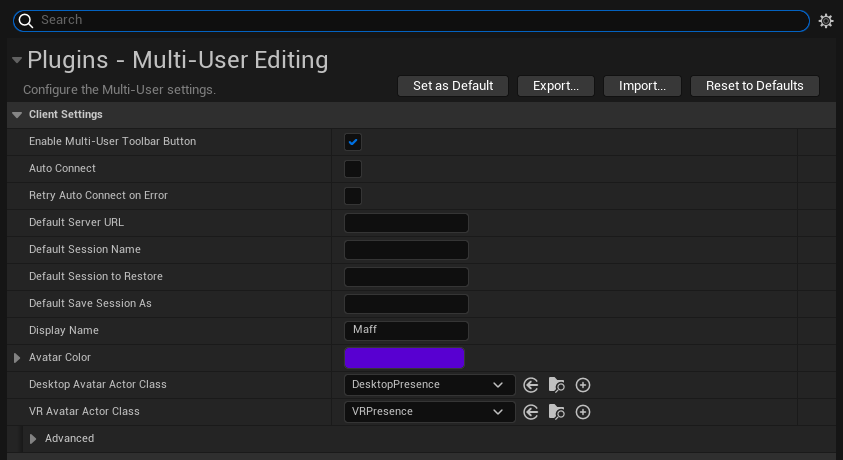Screen dimensions: 843x460
Task: Open the settings gear next to search
Action: pos(826,21)
